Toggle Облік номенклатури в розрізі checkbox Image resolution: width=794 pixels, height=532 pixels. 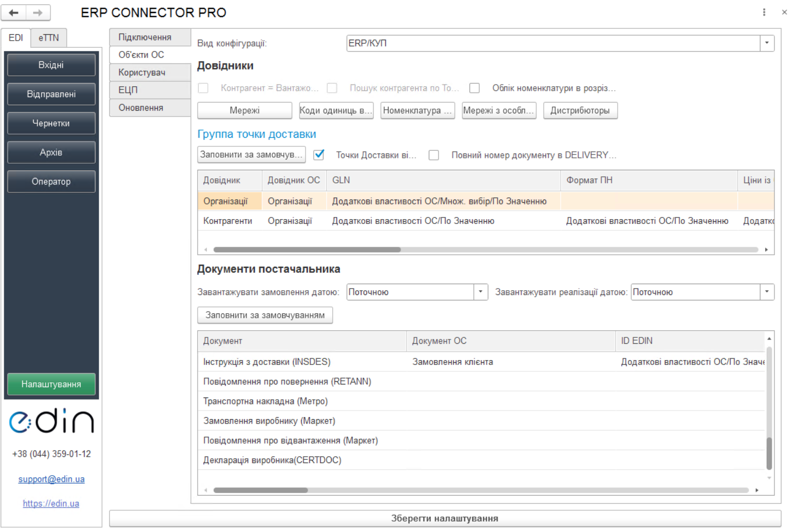(474, 88)
